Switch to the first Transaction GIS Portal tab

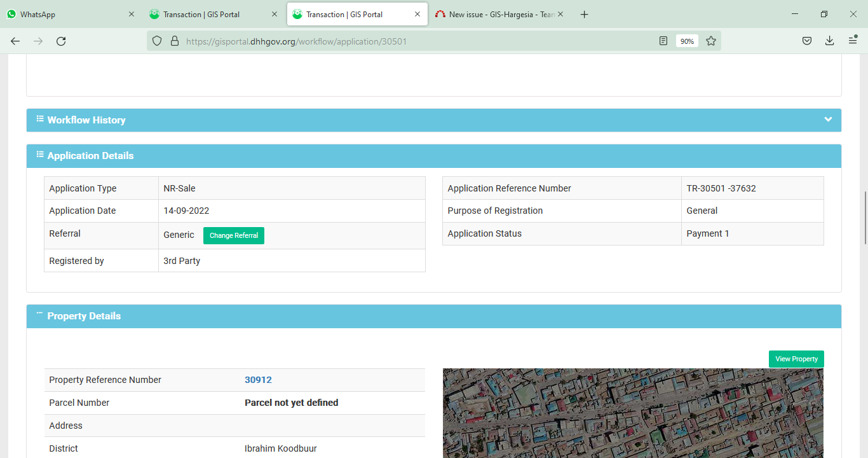(x=213, y=14)
